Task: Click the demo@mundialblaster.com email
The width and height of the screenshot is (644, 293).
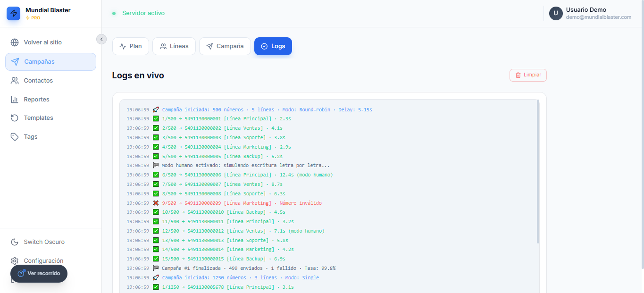Action: (x=599, y=17)
